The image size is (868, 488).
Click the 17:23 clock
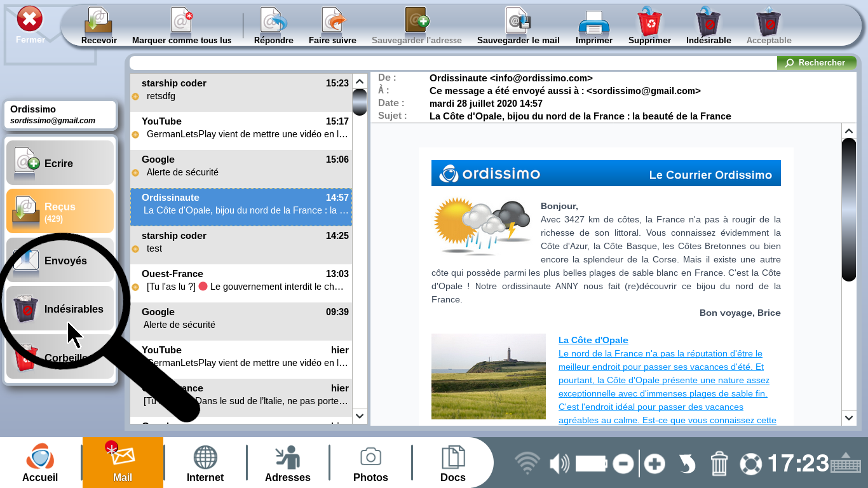click(x=798, y=464)
